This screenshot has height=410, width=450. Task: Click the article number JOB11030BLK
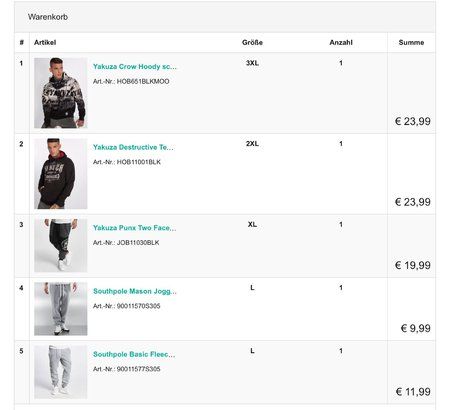coord(138,243)
